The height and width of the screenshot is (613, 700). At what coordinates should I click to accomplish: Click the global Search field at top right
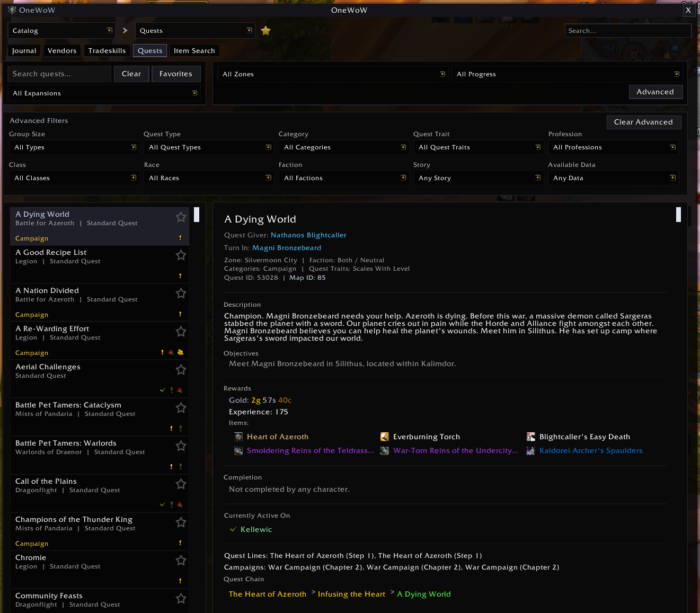pos(628,31)
